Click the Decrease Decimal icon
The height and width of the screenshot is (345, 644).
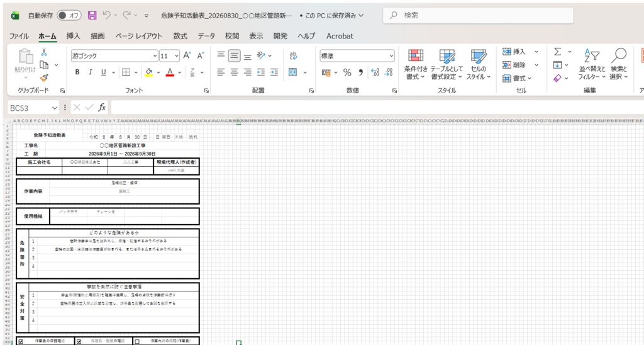click(389, 72)
